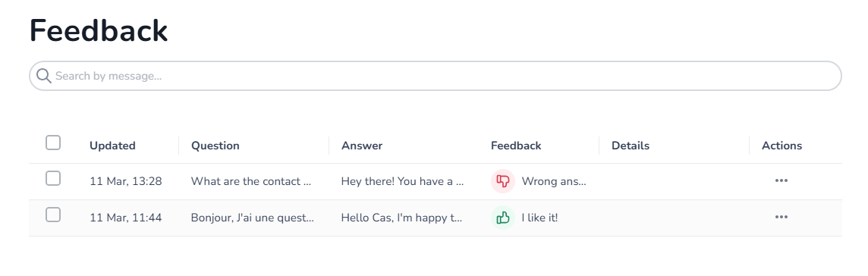Click the 'Hello Cas, I'm happy t...' answer
Image resolution: width=868 pixels, height=276 pixels.
tap(401, 218)
